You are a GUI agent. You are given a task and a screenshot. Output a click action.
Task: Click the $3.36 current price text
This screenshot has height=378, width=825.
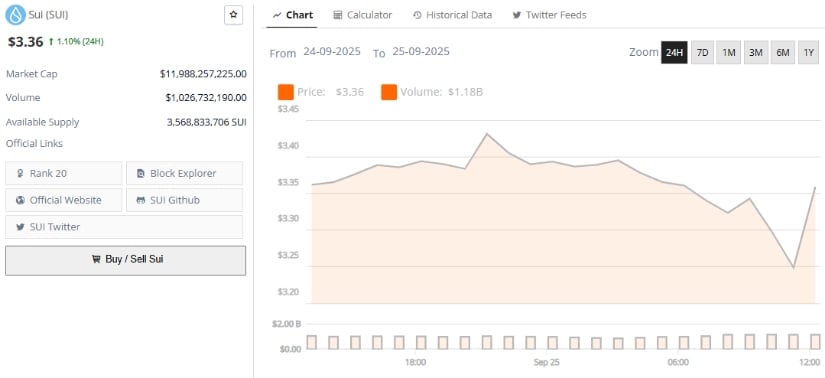click(x=25, y=42)
